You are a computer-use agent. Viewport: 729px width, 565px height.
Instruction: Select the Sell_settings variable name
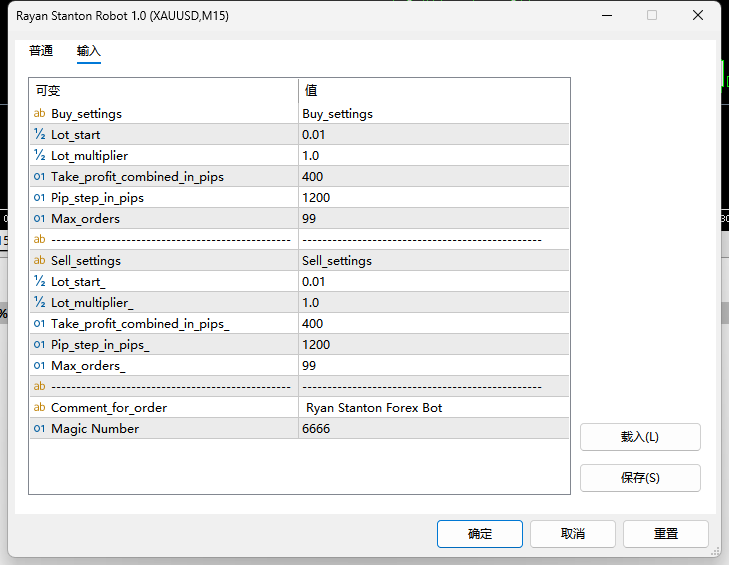86,260
